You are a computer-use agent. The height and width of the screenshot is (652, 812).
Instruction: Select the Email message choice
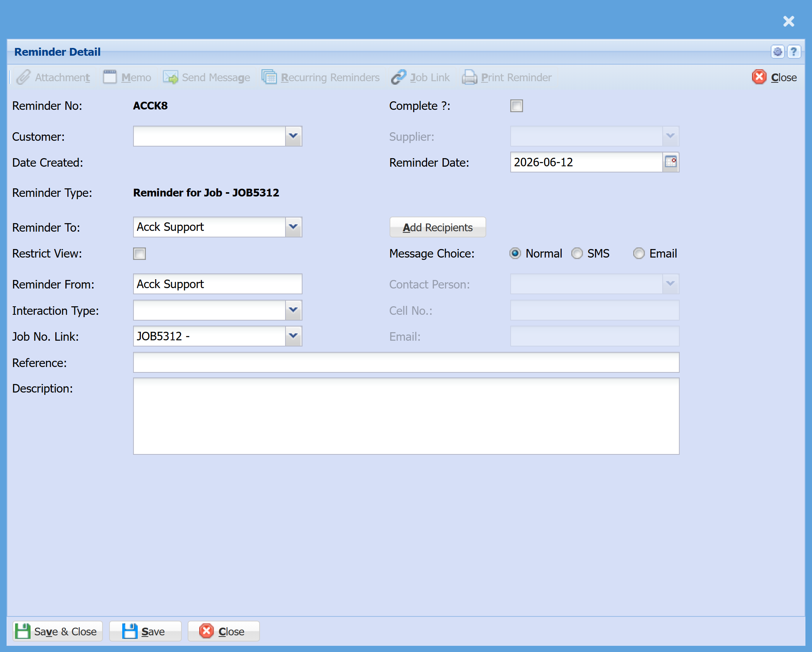tap(639, 253)
